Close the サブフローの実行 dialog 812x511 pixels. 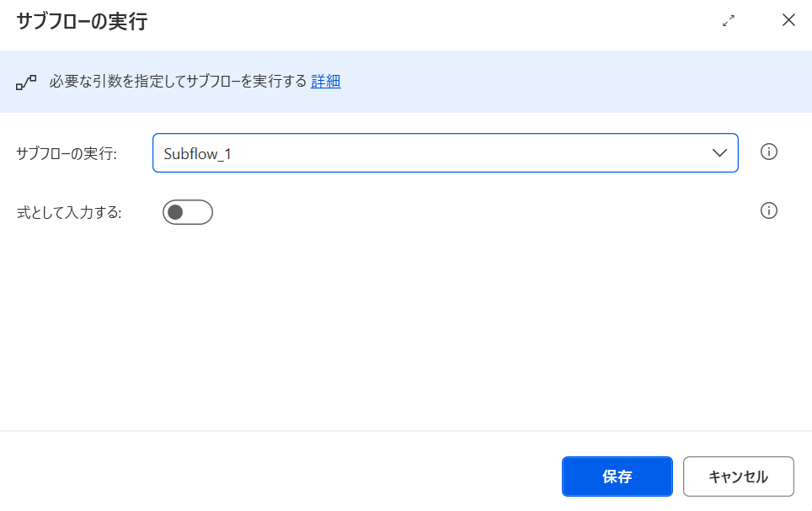click(788, 19)
